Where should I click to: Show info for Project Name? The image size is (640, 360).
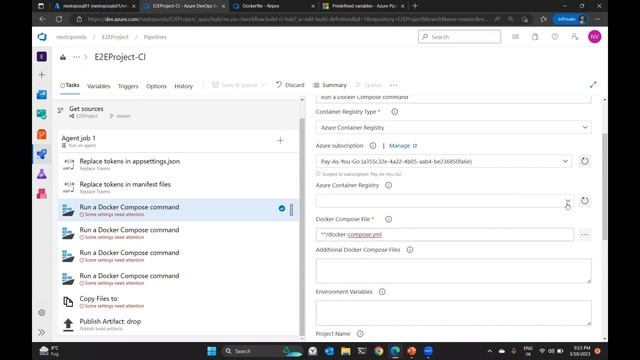click(360, 334)
